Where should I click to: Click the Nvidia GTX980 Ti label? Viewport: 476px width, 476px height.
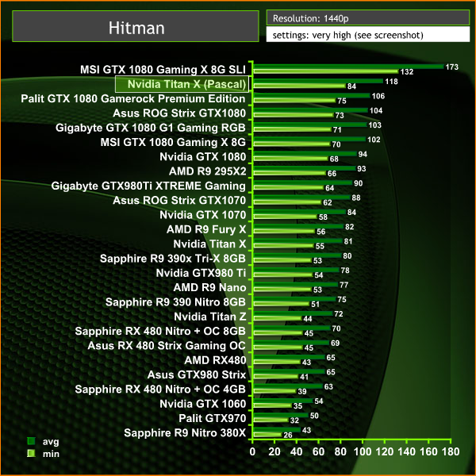point(201,273)
